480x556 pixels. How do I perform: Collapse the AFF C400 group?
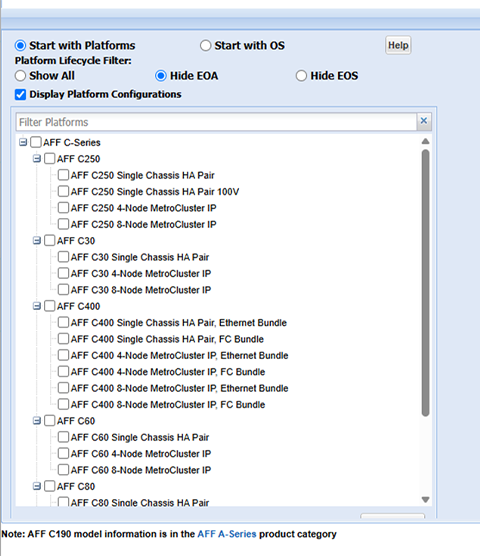pos(37,306)
